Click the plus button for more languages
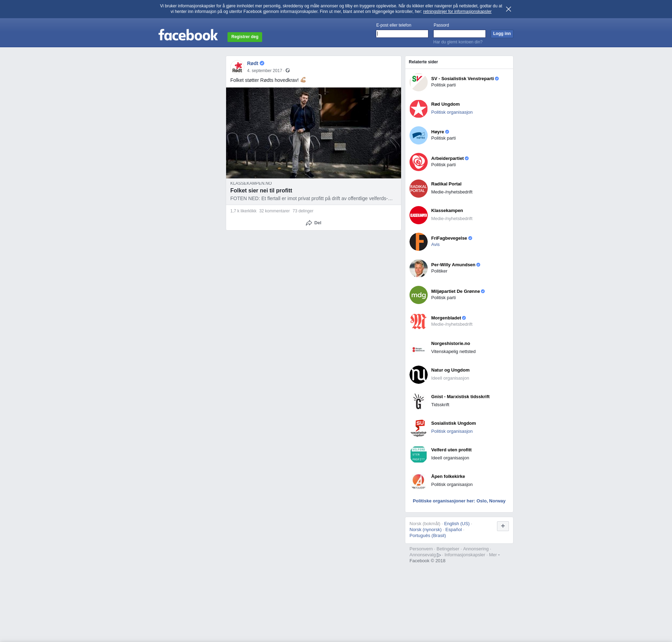This screenshot has height=642, width=672. click(x=503, y=526)
